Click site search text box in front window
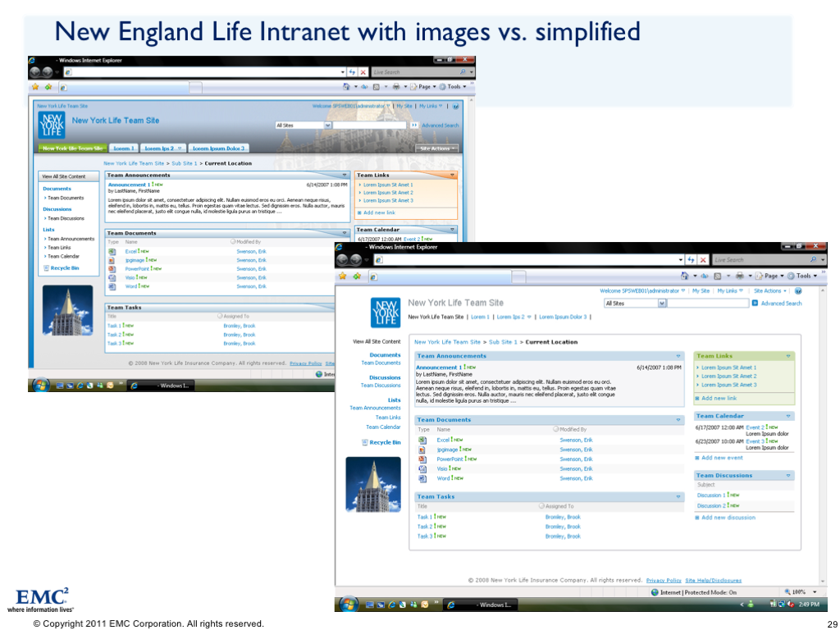Viewport: 840px width, 630px height. click(x=708, y=304)
